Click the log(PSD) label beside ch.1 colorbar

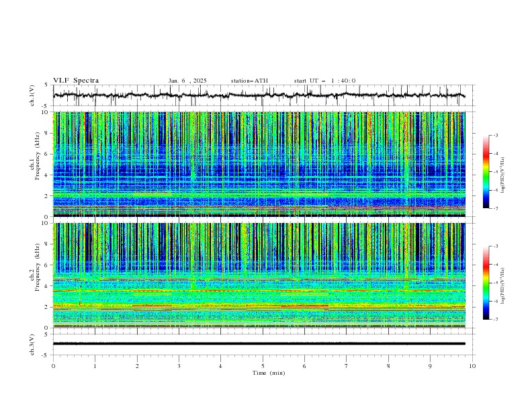(x=502, y=175)
